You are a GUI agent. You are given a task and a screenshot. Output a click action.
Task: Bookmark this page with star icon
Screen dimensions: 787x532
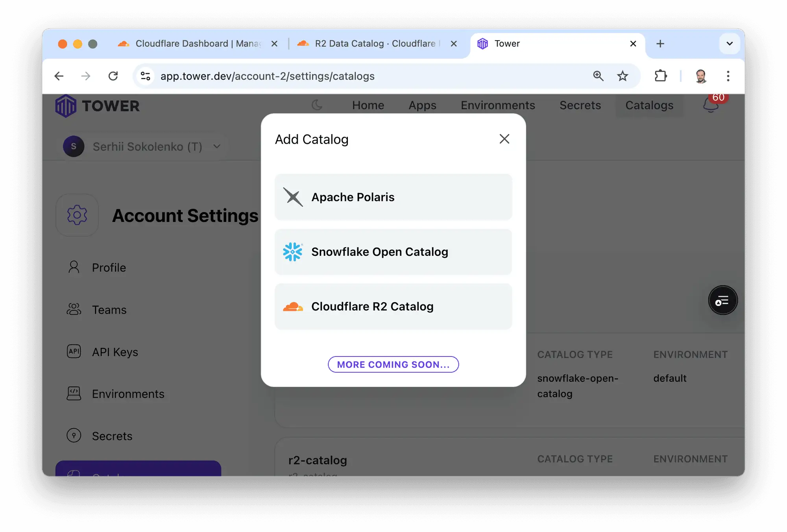pos(623,76)
